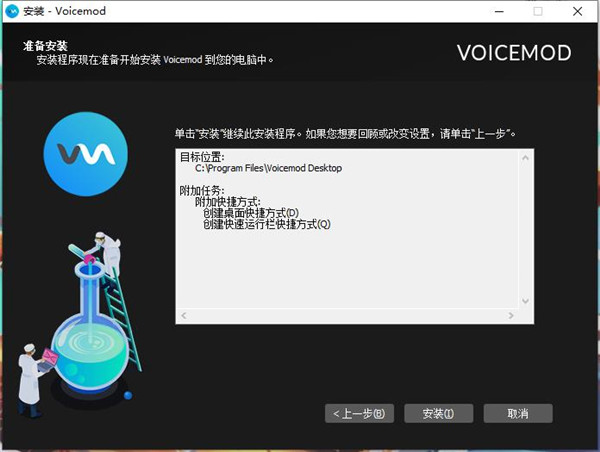The width and height of the screenshot is (600, 452).
Task: Click the 创建快速运行栏快捷方式(Q) line
Action: (x=267, y=224)
